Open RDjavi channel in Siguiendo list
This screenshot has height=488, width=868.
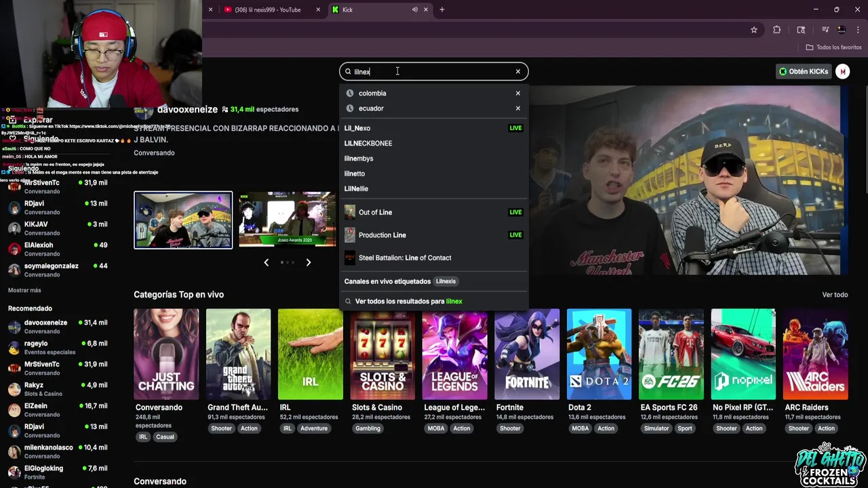click(58, 207)
